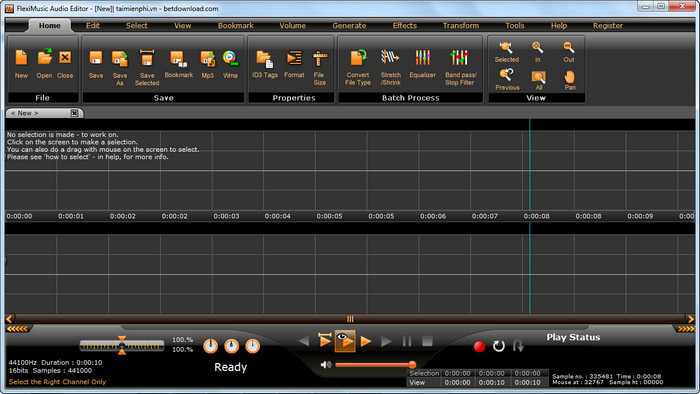Open the Effects ribbon tab
700x394 pixels.
[x=404, y=25]
